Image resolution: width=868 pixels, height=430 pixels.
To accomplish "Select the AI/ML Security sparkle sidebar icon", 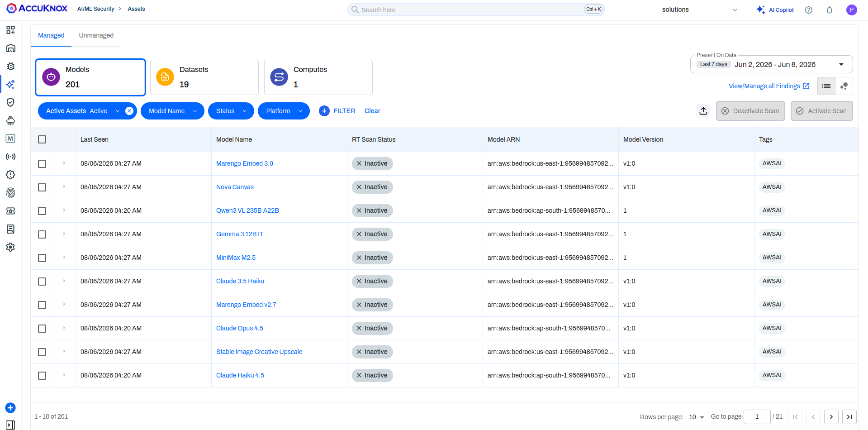I will 10,84.
